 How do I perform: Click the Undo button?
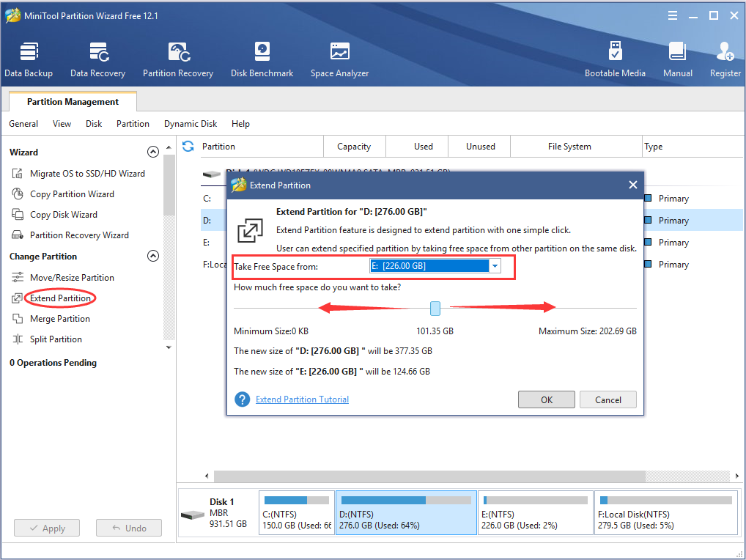click(129, 528)
